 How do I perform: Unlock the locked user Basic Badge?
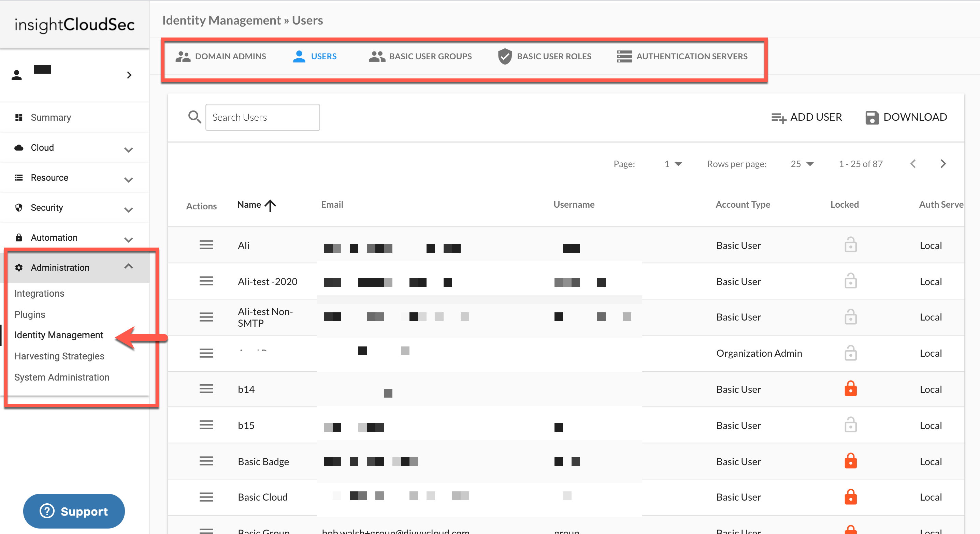point(850,460)
